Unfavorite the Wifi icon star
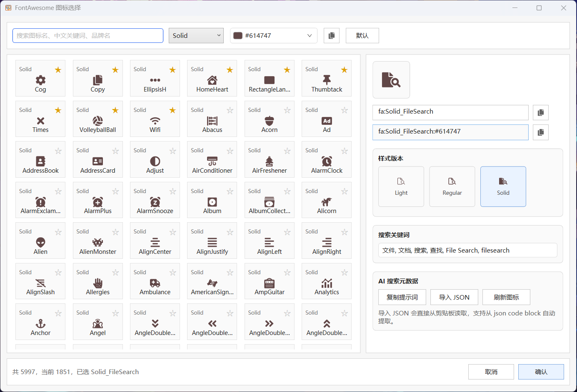Screen dimensions: 577x392 click(172, 110)
